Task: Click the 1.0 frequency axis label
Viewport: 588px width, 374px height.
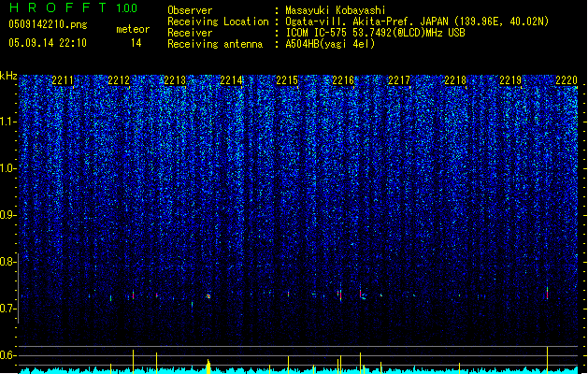Action: (x=8, y=168)
